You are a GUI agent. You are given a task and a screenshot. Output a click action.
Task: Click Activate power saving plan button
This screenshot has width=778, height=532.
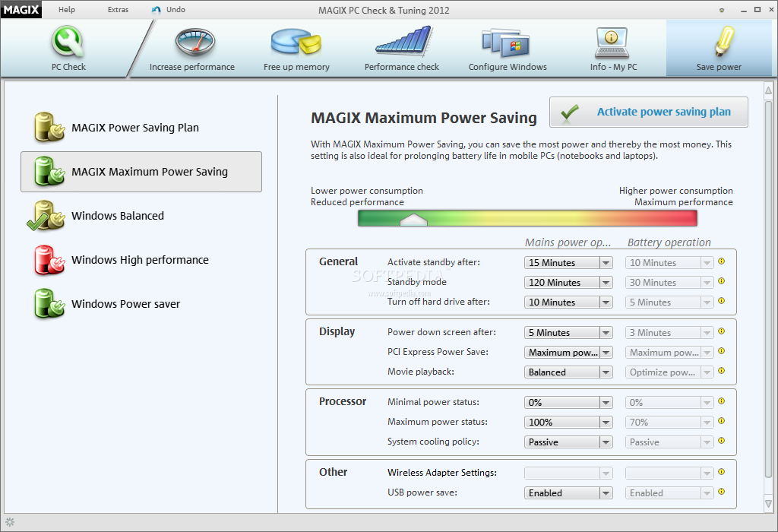649,112
